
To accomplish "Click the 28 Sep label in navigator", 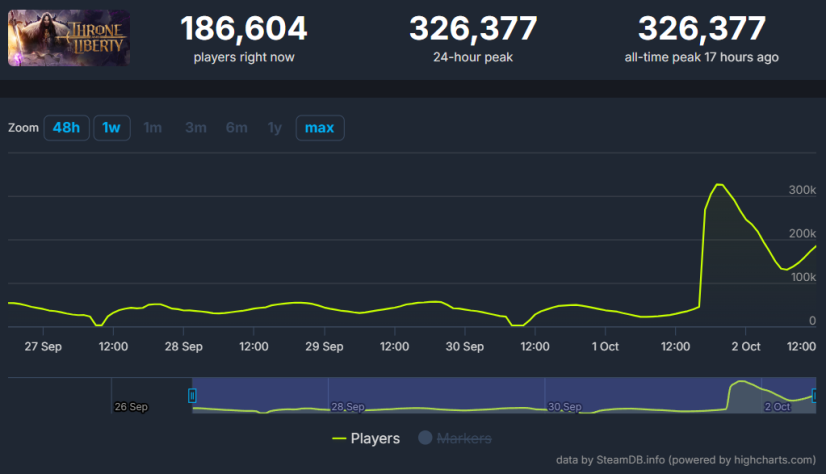I will 348,407.
